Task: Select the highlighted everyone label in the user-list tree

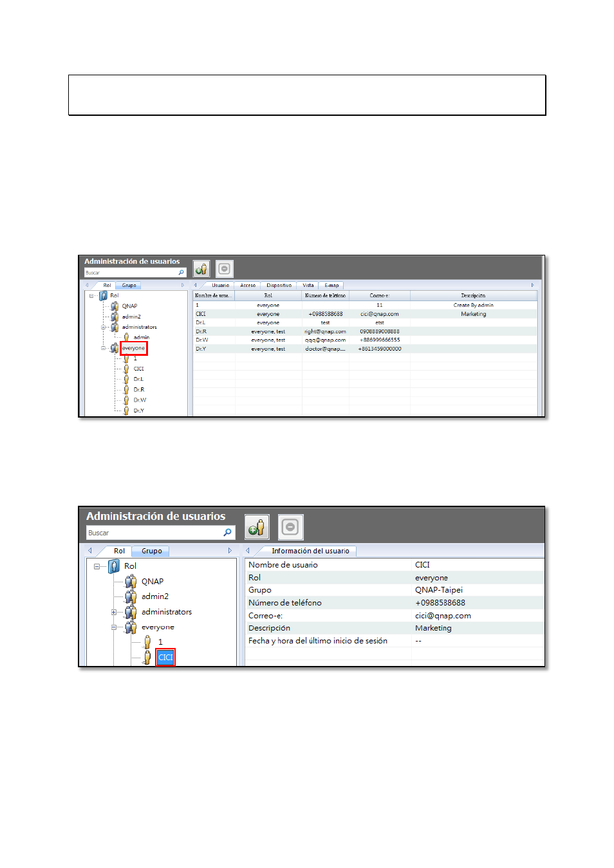Action: [x=134, y=348]
